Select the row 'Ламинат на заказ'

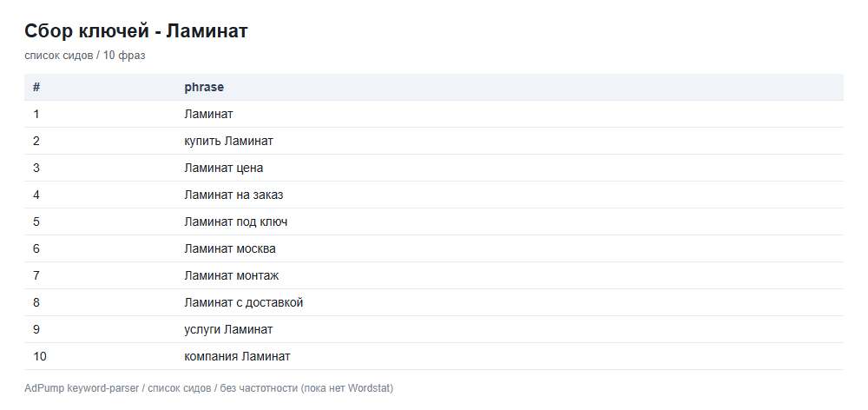434,195
